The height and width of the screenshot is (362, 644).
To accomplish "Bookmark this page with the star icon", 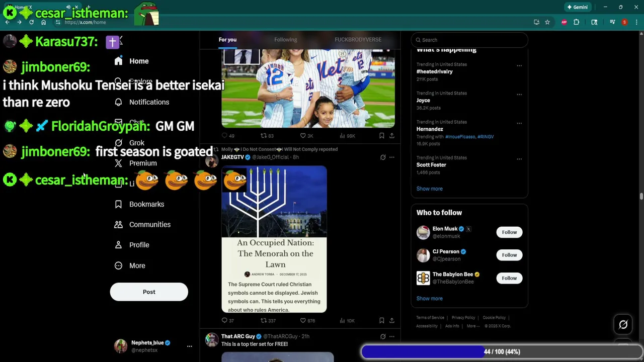I will [x=547, y=22].
